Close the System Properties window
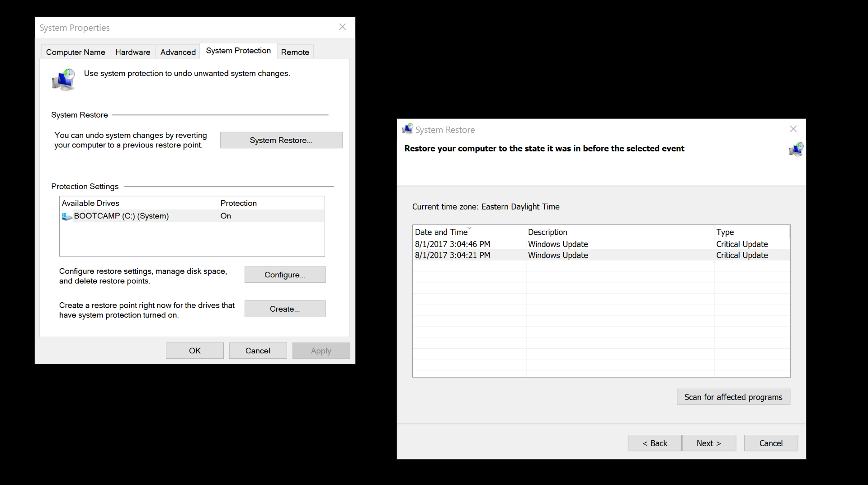Viewport: 868px width, 485px height. (343, 27)
